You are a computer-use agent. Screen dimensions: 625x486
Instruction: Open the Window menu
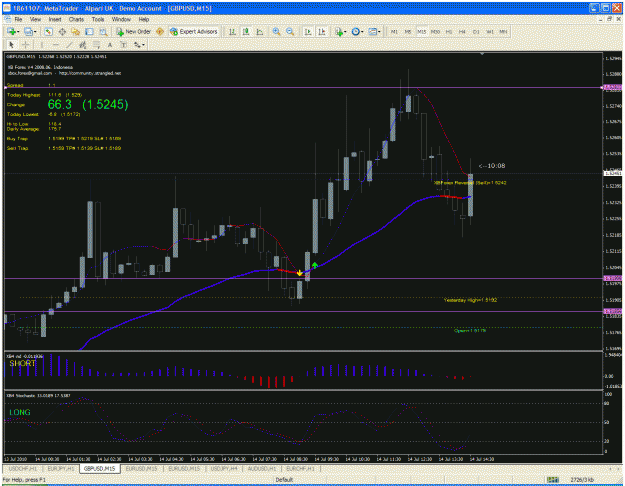coord(121,19)
